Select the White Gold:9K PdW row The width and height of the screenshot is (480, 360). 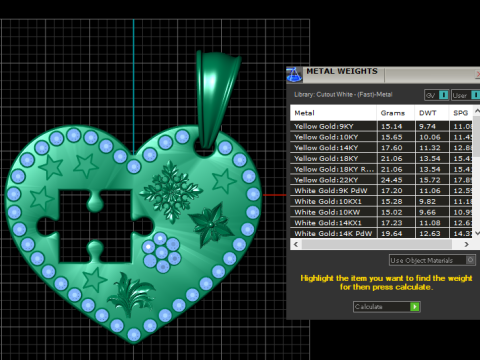click(x=381, y=191)
